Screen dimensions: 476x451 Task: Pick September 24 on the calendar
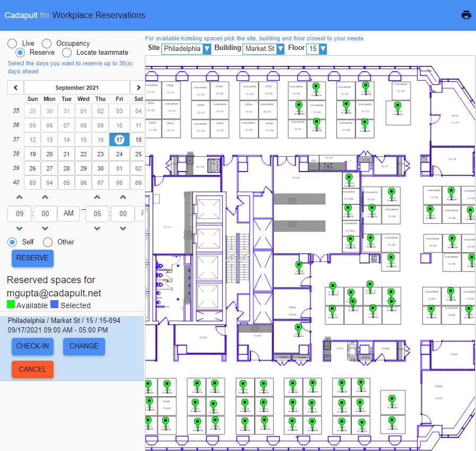[x=119, y=154]
